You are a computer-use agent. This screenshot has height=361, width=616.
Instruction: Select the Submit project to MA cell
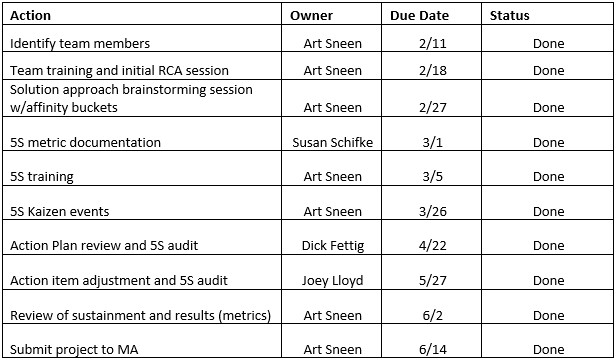[x=142, y=341]
